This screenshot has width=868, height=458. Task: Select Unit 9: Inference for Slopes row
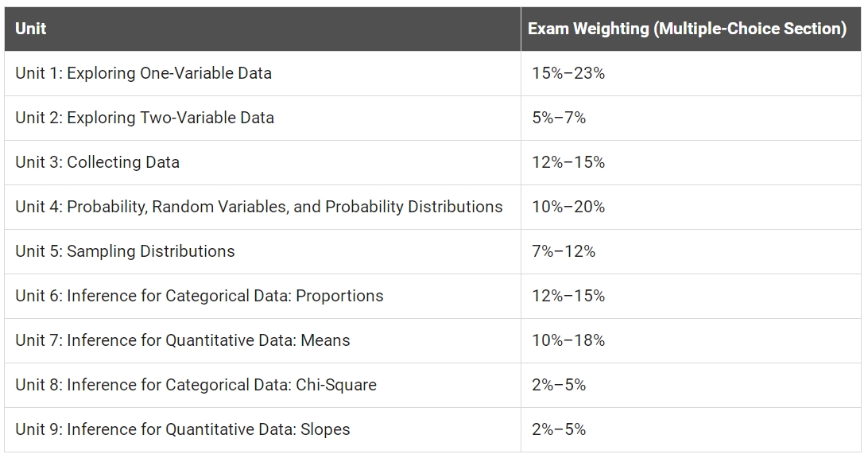(433, 429)
